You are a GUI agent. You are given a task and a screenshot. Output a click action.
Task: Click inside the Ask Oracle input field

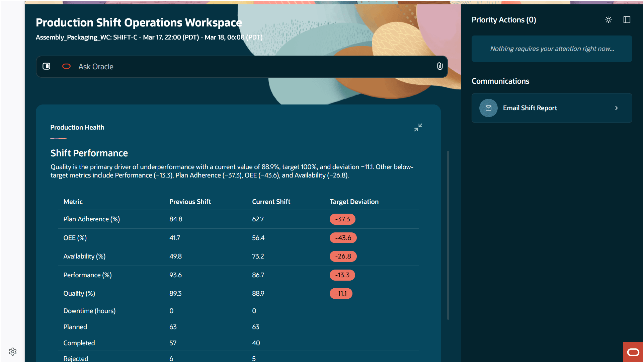(x=234, y=66)
